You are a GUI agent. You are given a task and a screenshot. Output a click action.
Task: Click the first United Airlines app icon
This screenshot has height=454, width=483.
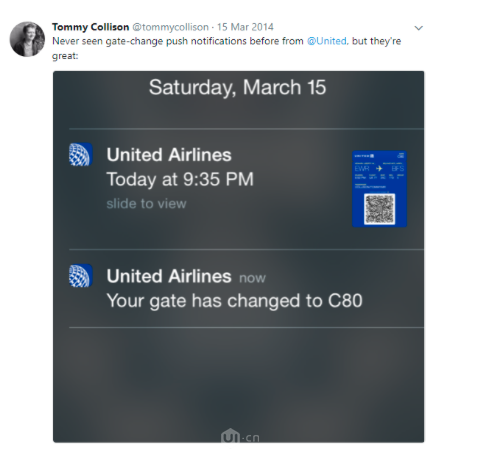click(81, 154)
